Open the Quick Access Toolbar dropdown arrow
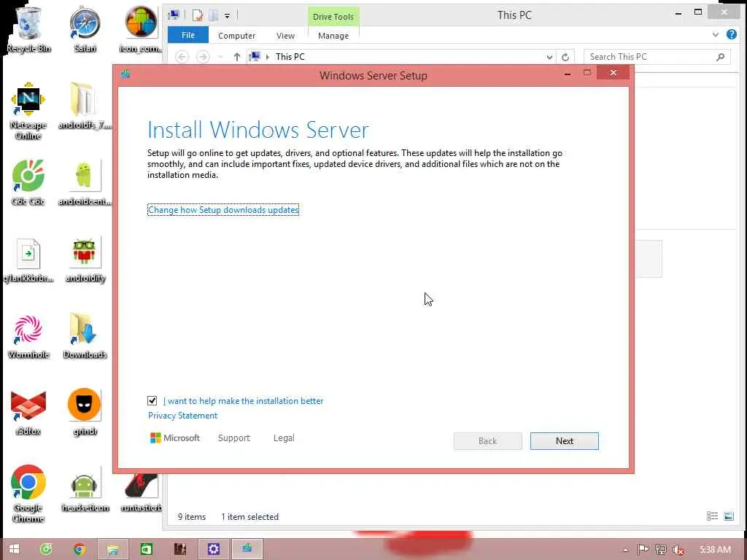 [228, 16]
